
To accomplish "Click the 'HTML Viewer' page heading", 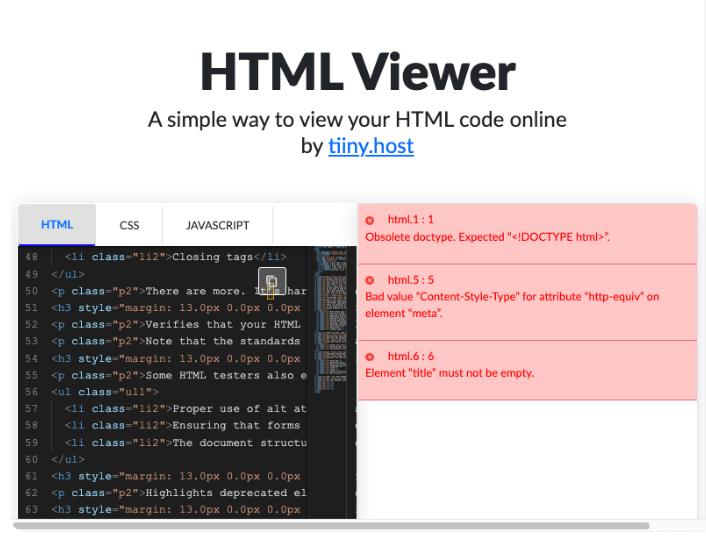I will tap(358, 72).
